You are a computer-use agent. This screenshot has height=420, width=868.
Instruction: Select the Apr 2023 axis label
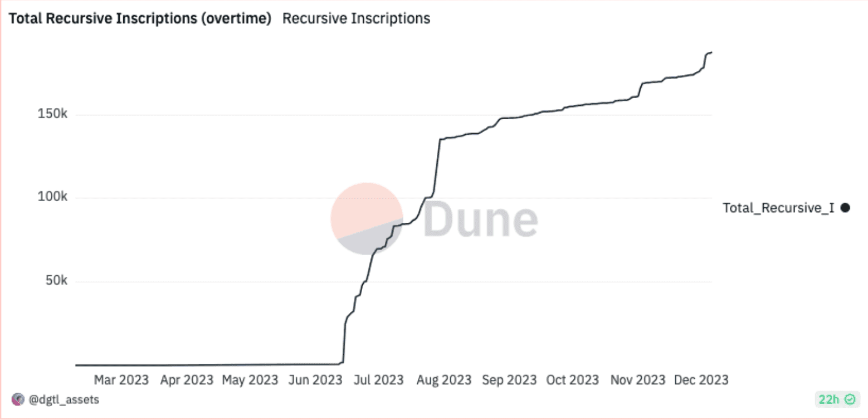coord(186,380)
